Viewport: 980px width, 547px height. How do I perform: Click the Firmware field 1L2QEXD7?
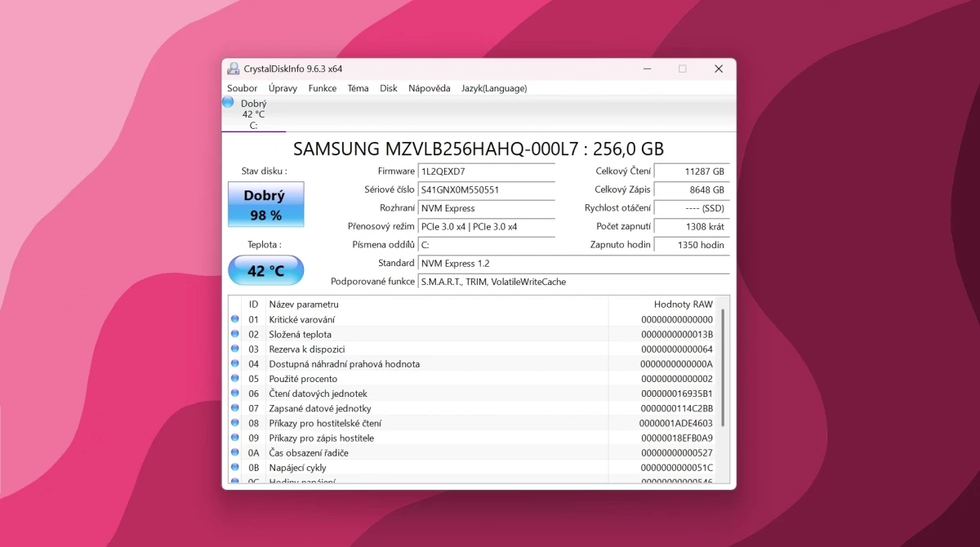click(x=487, y=171)
